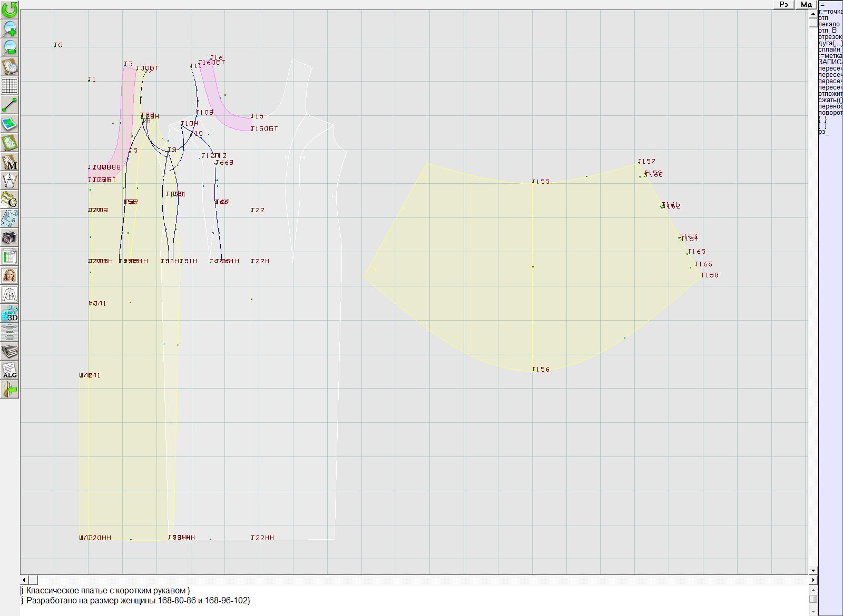Zoom out with the magnifier minus icon
This screenshot has height=616, width=843.
click(9, 47)
